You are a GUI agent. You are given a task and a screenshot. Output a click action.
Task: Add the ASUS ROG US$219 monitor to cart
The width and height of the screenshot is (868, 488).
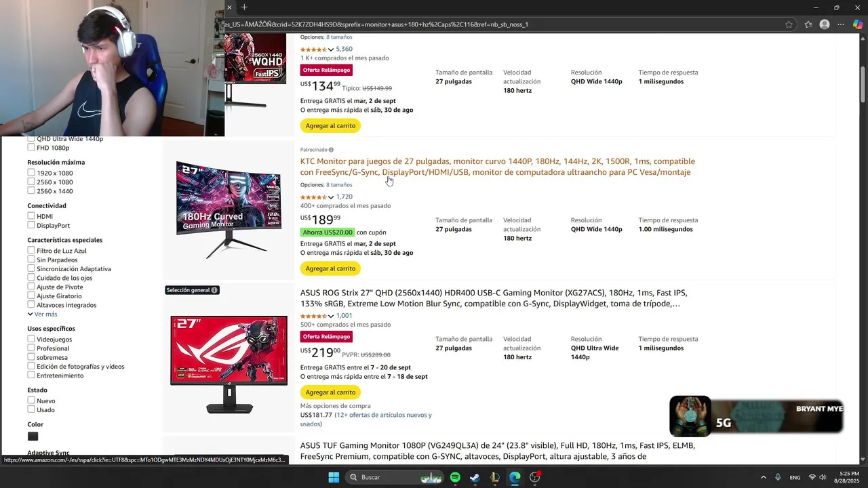[330, 392]
